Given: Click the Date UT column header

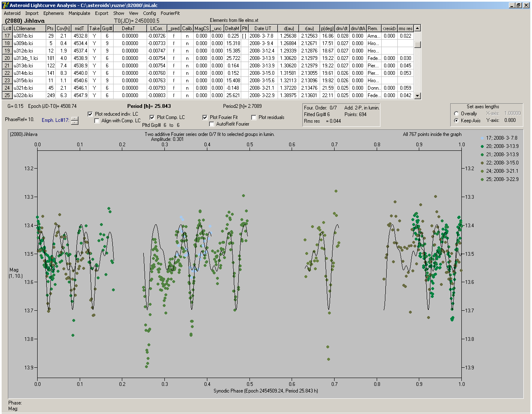Looking at the screenshot, I should (263, 29).
